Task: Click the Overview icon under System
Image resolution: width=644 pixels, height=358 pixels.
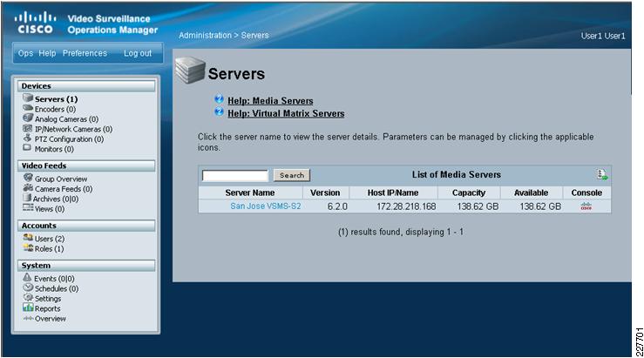Action: pyautogui.click(x=28, y=318)
